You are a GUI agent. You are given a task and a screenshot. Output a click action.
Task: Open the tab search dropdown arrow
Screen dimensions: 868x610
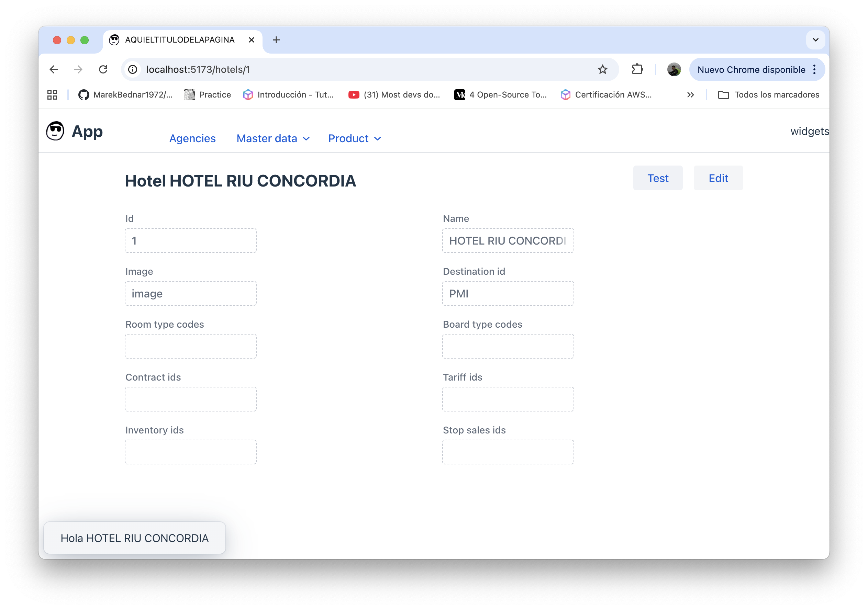(815, 40)
